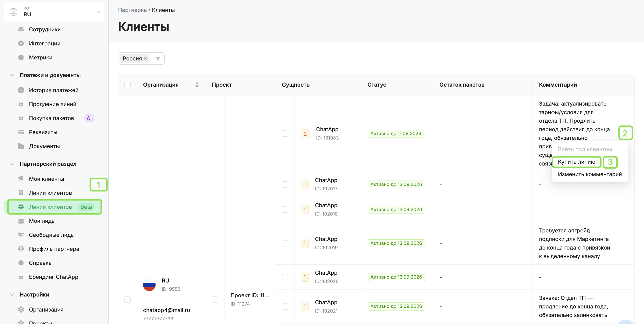Collapse the Партнерский раздел section
This screenshot has height=324, width=644.
12,164
